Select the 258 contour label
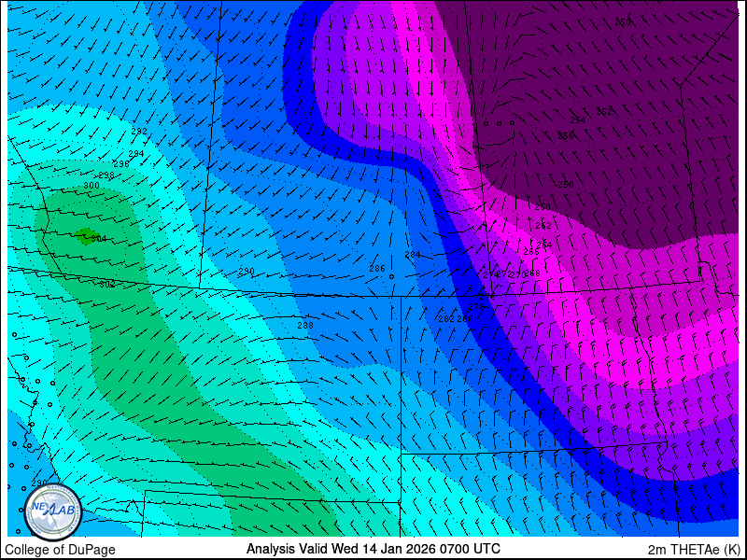This screenshot has width=747, height=560. click(x=566, y=184)
